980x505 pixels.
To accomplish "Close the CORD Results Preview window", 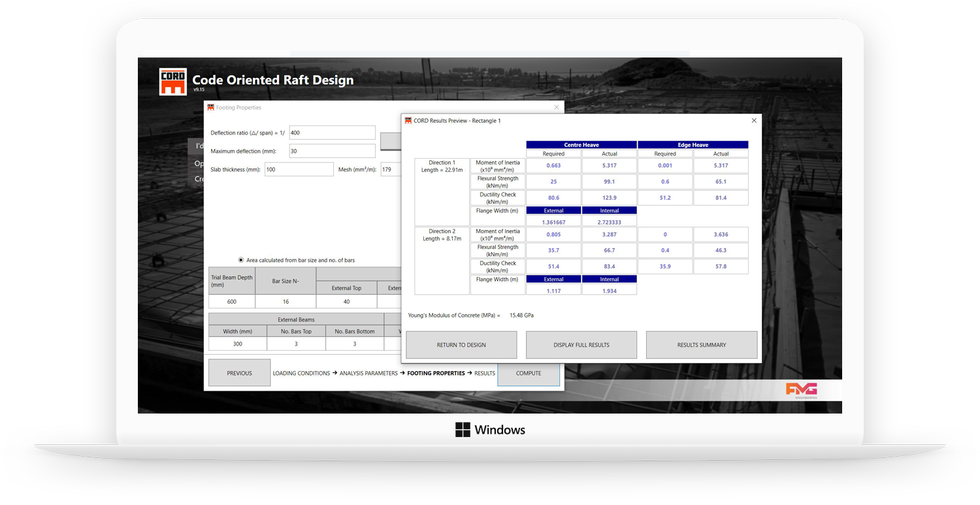I will (754, 121).
